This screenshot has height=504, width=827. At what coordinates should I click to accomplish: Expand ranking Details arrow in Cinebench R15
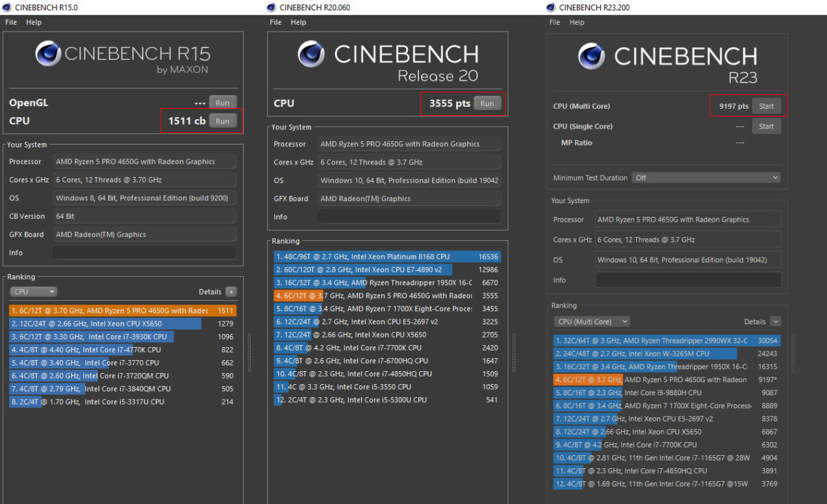point(231,292)
